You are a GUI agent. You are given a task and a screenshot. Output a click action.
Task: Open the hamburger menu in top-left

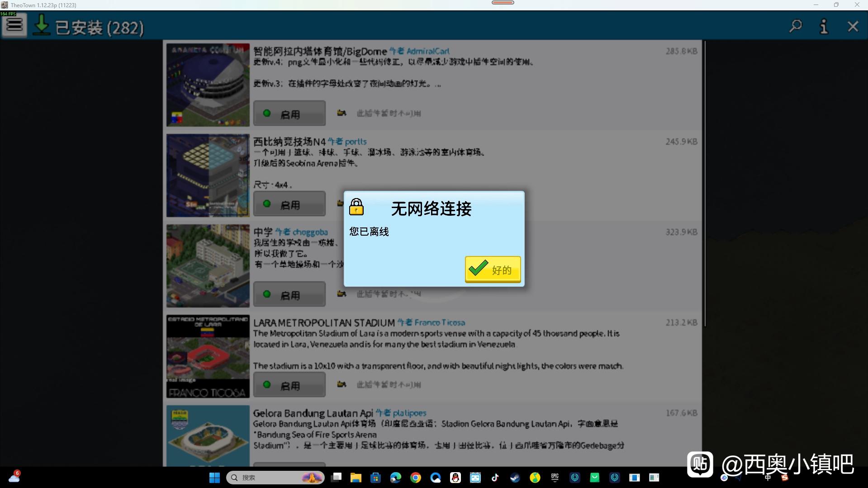[14, 25]
